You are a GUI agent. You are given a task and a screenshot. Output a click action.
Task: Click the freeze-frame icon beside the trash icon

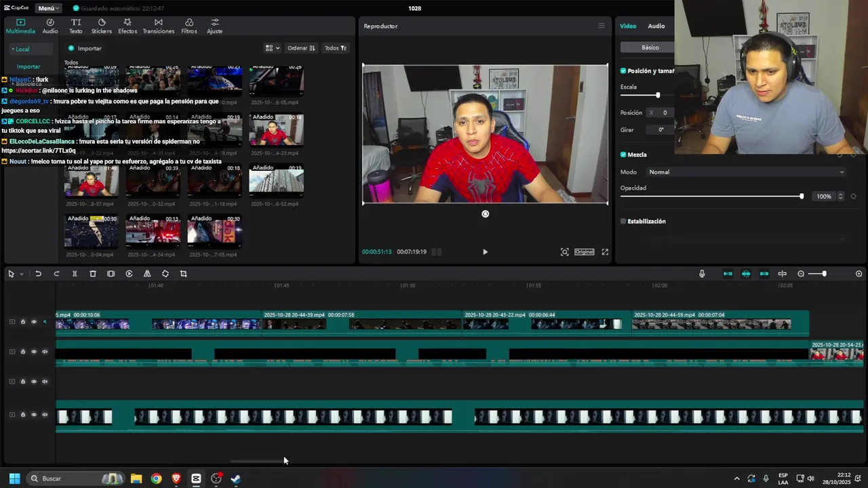(x=111, y=274)
